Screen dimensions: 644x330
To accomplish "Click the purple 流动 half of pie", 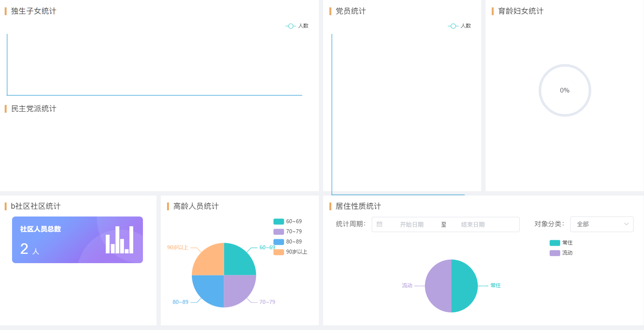I will pos(438,286).
